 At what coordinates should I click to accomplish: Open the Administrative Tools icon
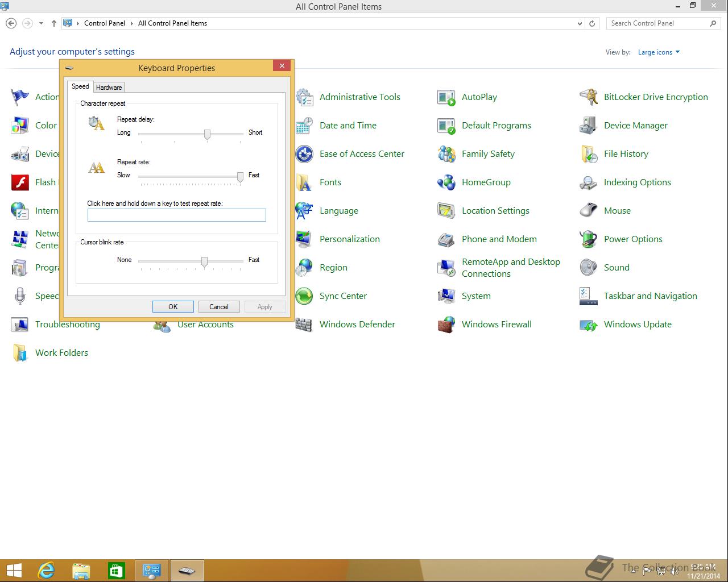304,97
